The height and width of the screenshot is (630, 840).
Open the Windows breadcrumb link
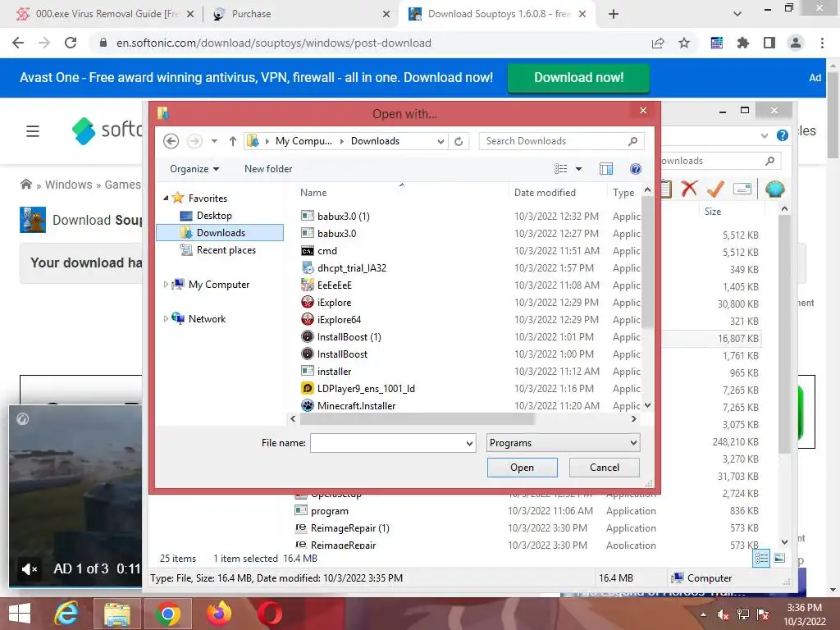point(69,185)
